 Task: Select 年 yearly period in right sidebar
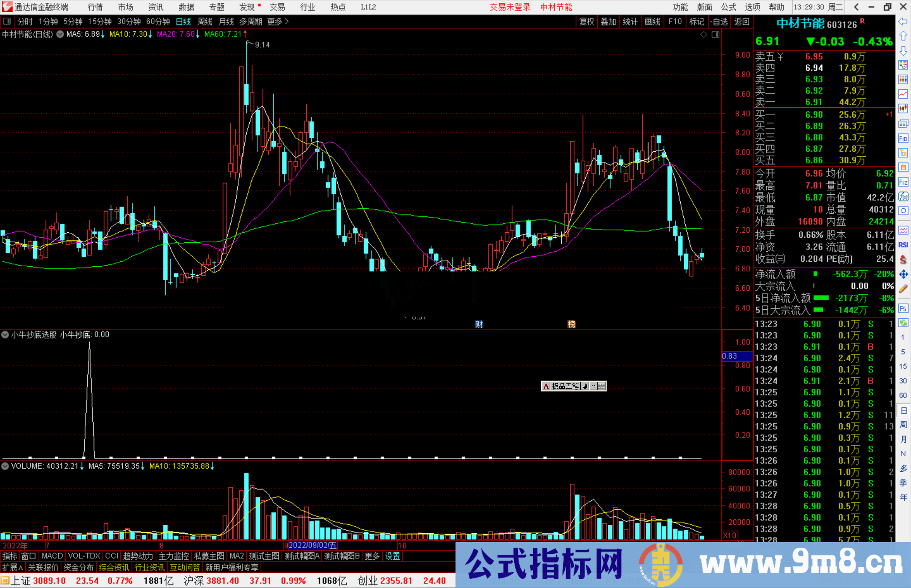pyautogui.click(x=903, y=497)
